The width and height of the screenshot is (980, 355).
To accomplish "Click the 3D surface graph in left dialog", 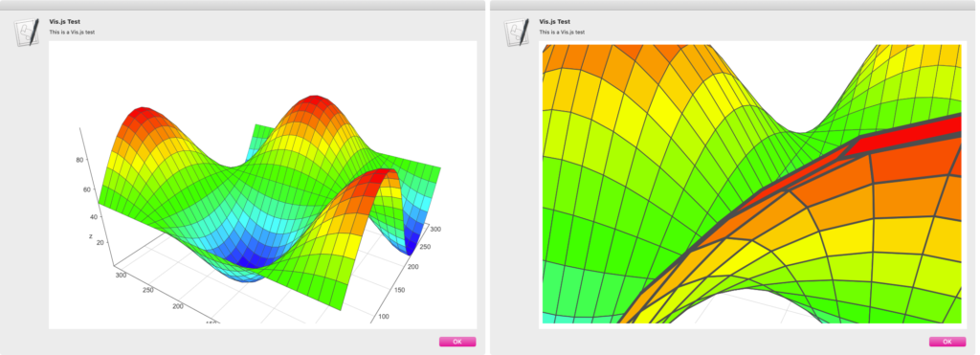I will pyautogui.click(x=263, y=185).
